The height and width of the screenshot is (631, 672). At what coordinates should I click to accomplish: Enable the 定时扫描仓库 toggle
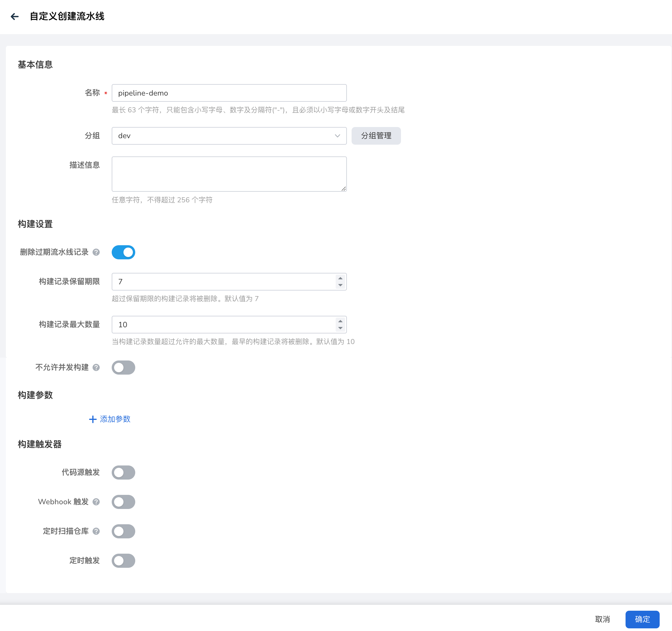coord(123,531)
